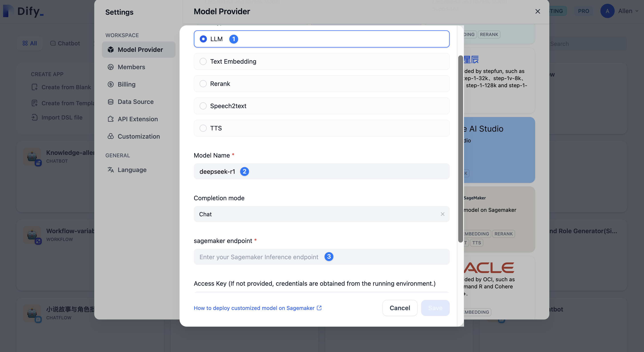This screenshot has width=644, height=352.
Task: Click the Members icon in sidebar
Action: pyautogui.click(x=110, y=67)
